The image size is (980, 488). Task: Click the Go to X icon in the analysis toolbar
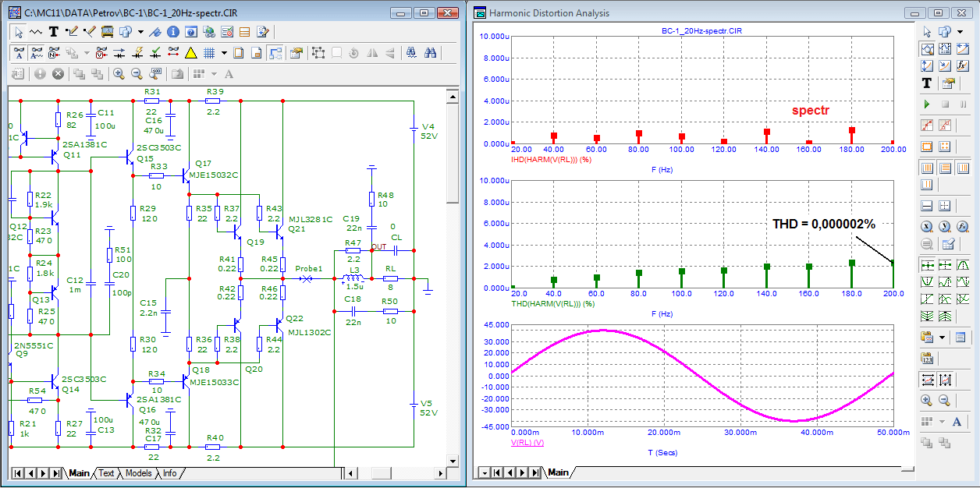click(x=927, y=226)
